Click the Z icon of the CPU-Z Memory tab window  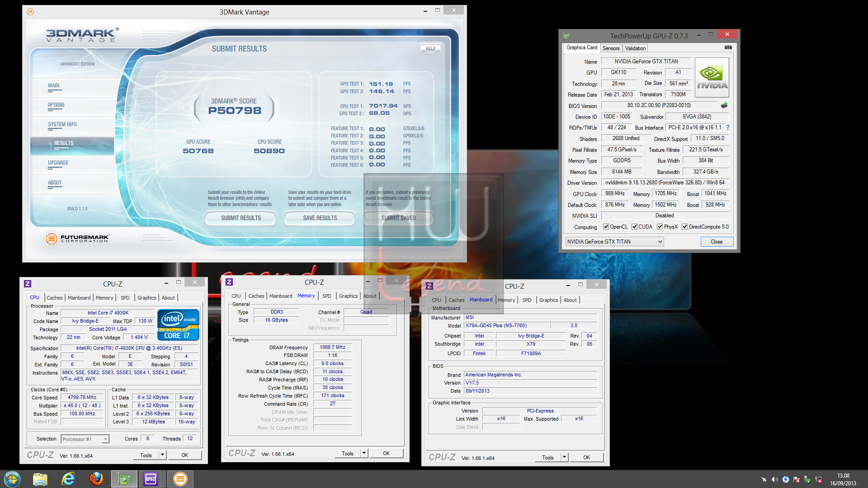[x=229, y=282]
